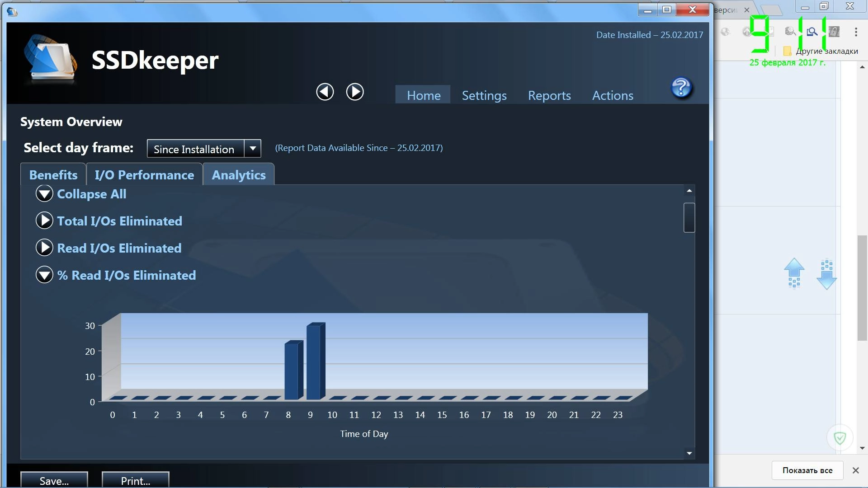
Task: Open the Home menu
Action: tap(423, 95)
